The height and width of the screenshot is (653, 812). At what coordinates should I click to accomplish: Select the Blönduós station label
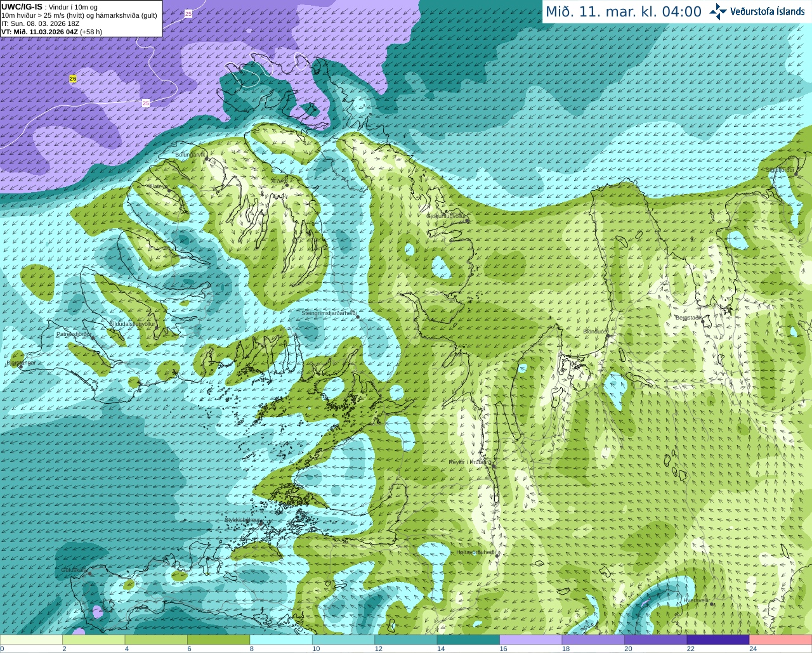click(x=596, y=332)
